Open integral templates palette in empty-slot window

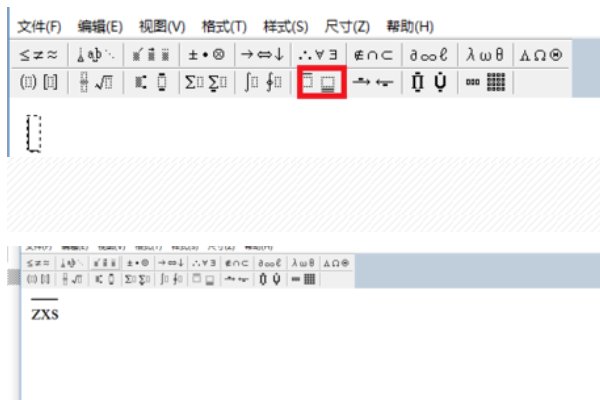pyautogui.click(x=262, y=82)
